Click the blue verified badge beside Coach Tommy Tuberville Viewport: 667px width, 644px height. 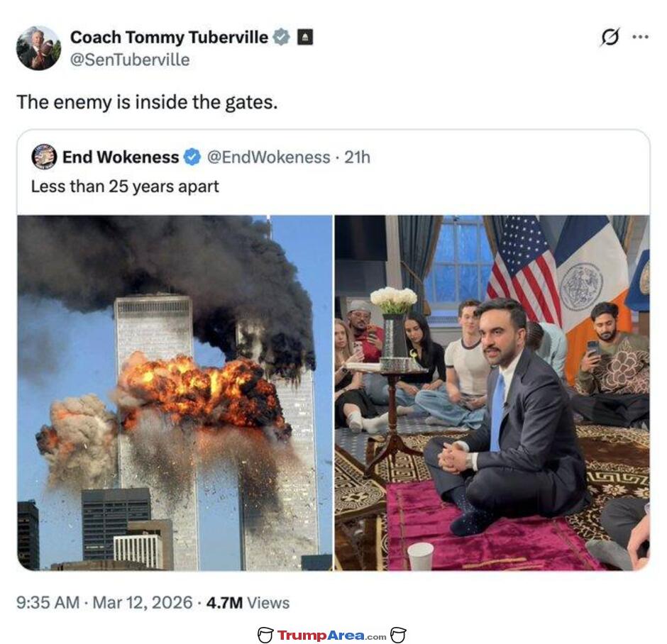(x=282, y=37)
